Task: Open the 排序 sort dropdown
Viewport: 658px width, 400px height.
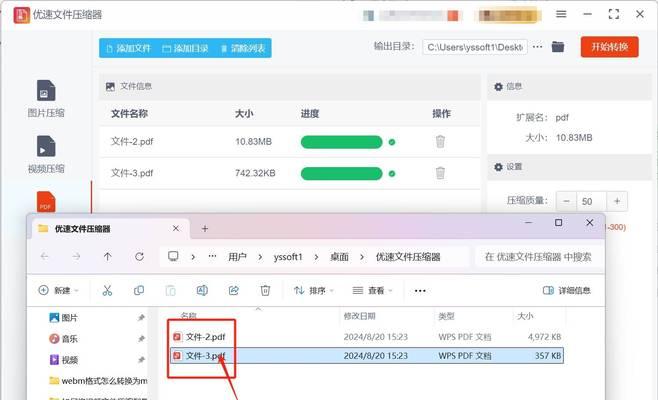Action: point(313,290)
